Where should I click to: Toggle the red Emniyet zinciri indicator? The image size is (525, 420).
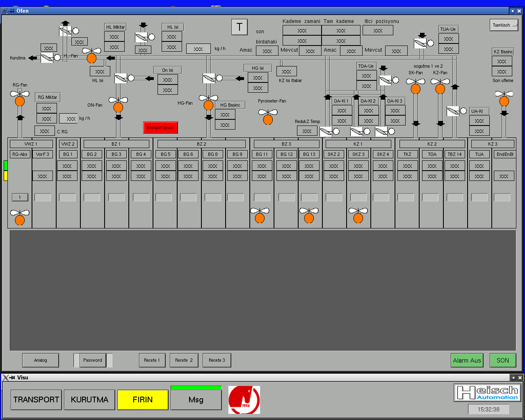tap(160, 128)
